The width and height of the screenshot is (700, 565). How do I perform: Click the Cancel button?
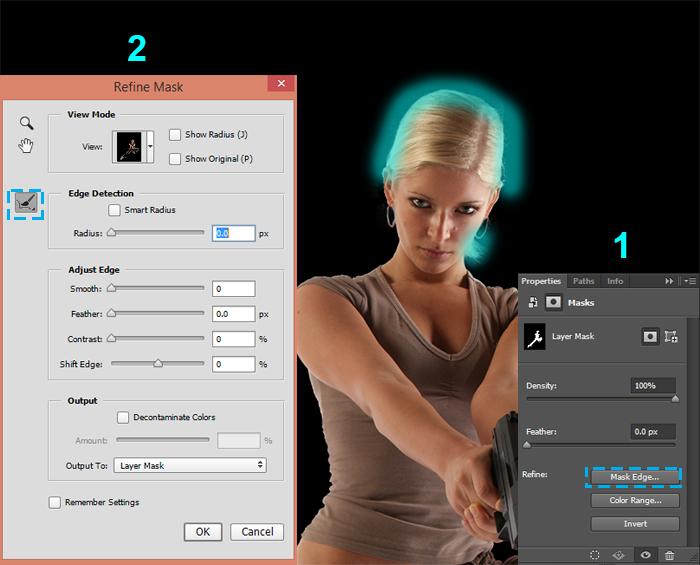[x=257, y=532]
